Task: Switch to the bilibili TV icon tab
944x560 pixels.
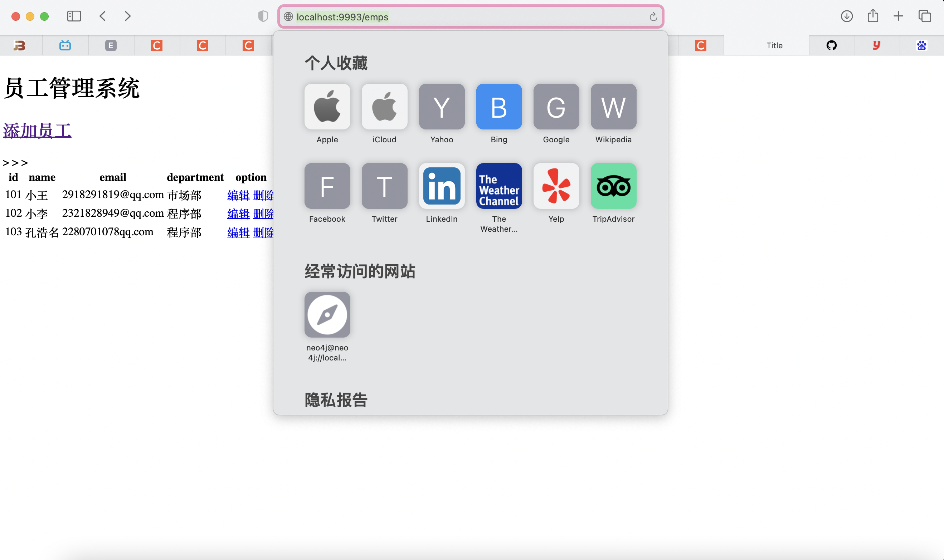Action: [65, 45]
